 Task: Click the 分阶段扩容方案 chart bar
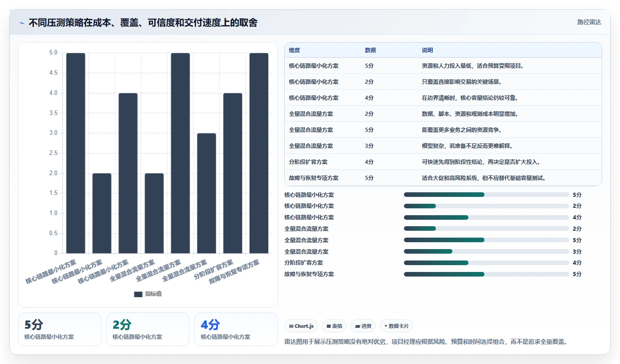[233, 173]
